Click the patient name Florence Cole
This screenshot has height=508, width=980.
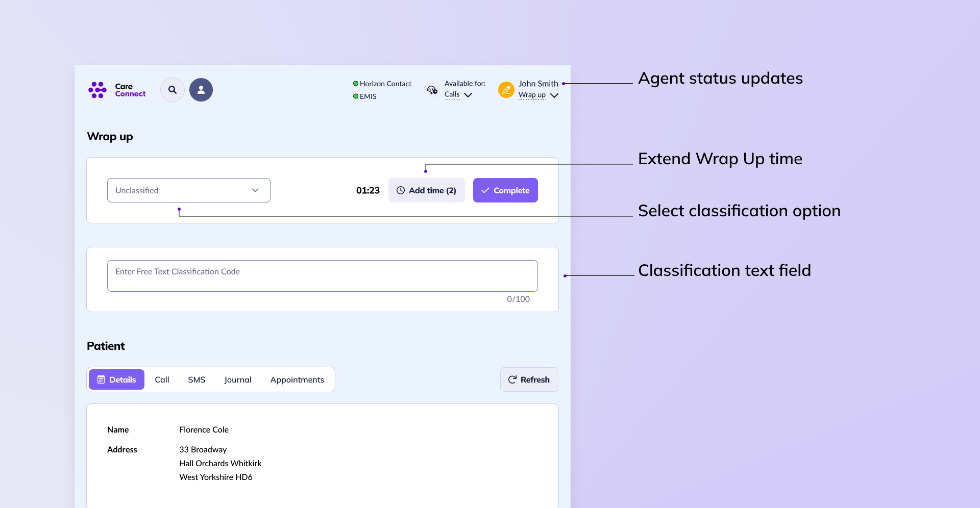click(204, 429)
